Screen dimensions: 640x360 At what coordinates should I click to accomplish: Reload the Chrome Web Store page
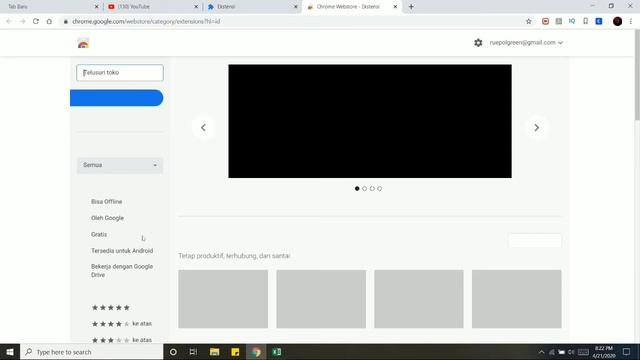[x=36, y=21]
